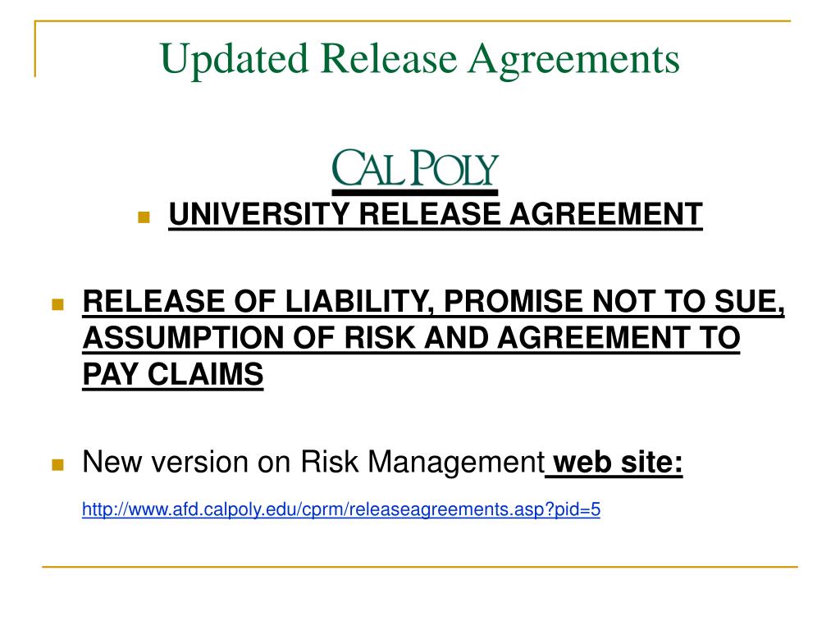Click the underlined 'web site:' text
The height and width of the screenshot is (630, 840).
coord(617,462)
